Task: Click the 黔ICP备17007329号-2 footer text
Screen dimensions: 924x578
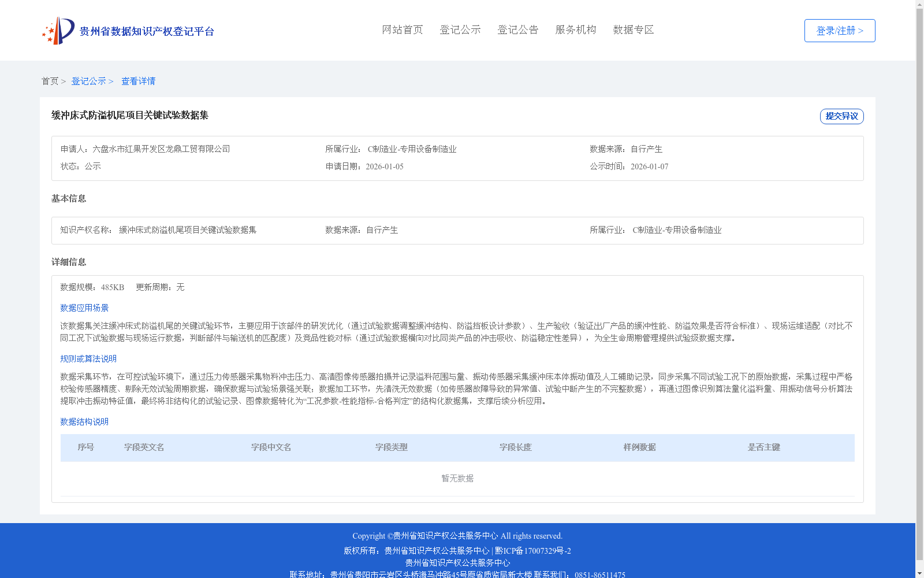Action: (x=533, y=551)
